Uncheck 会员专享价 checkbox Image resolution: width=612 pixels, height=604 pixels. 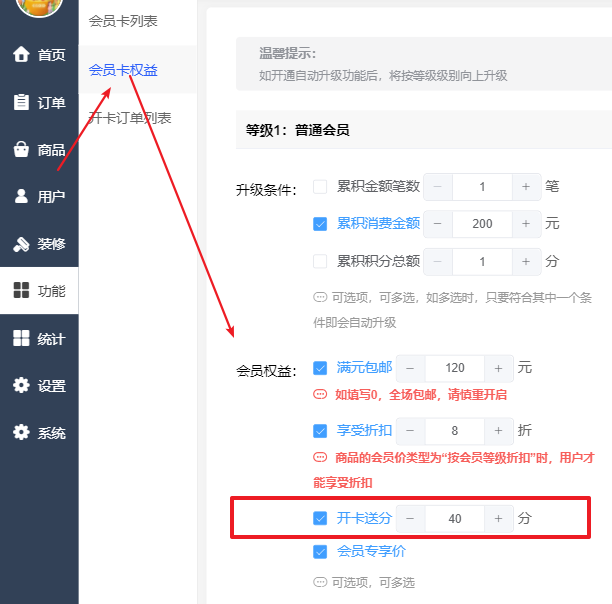tap(320, 552)
